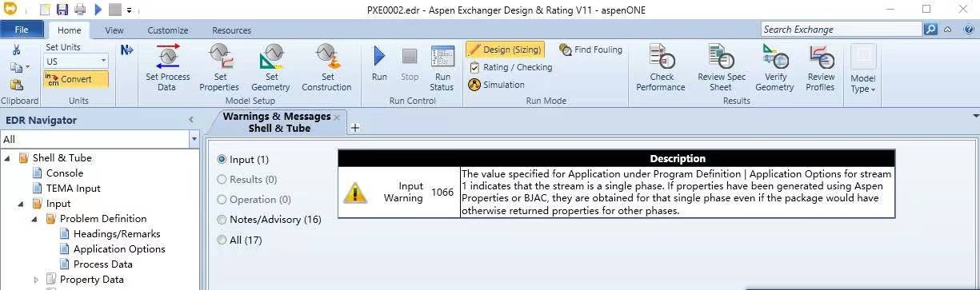Viewport: 980px width, 290px height.
Task: Open Run Status window
Action: pyautogui.click(x=442, y=68)
